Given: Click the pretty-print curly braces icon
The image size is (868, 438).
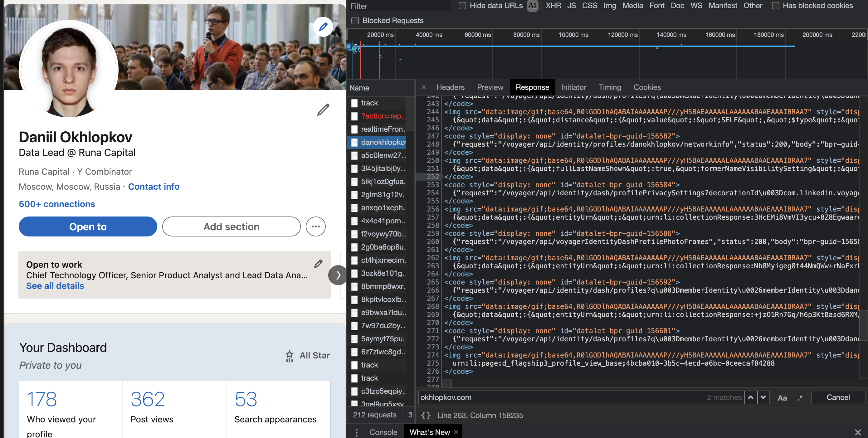Looking at the screenshot, I should pos(426,415).
